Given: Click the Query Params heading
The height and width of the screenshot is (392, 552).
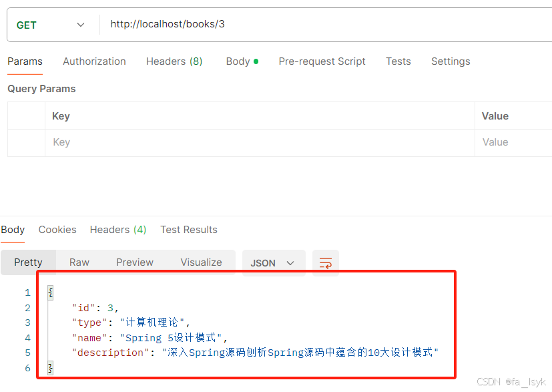Looking at the screenshot, I should 41,89.
